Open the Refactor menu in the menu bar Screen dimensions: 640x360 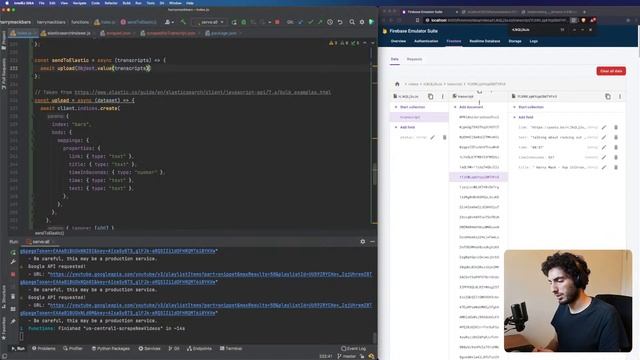[111, 3]
